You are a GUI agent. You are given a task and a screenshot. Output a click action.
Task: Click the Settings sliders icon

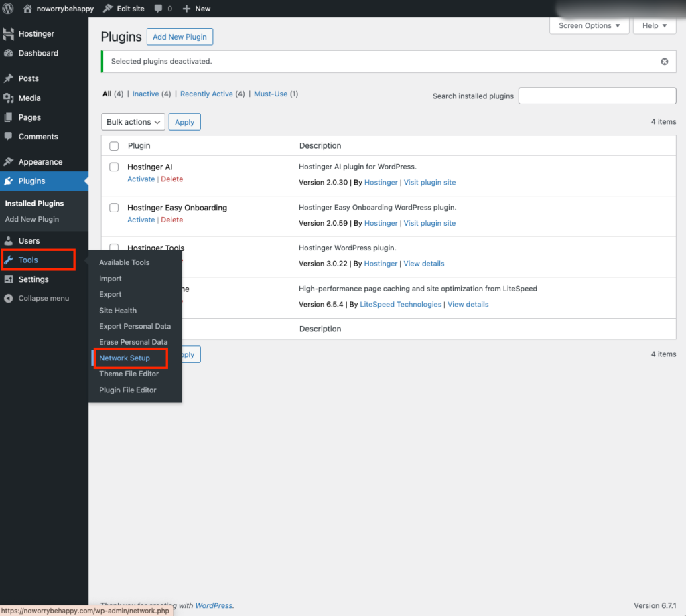[x=8, y=279]
